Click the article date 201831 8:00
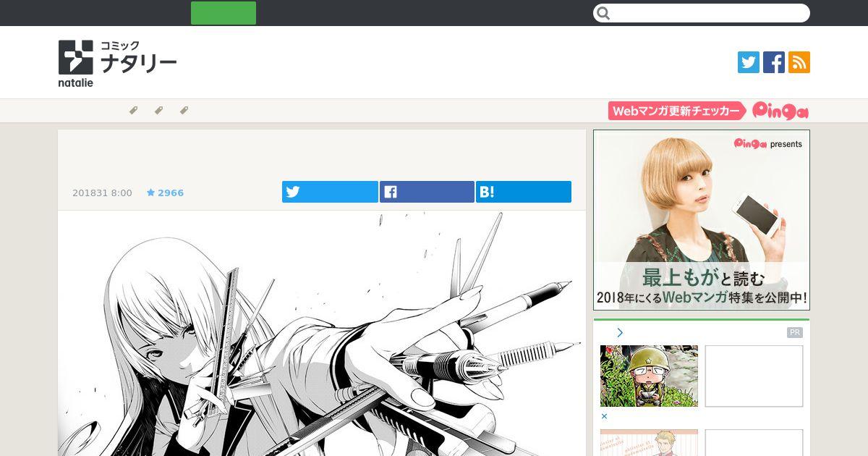Viewport: 868px width, 456px height. pyautogui.click(x=102, y=193)
